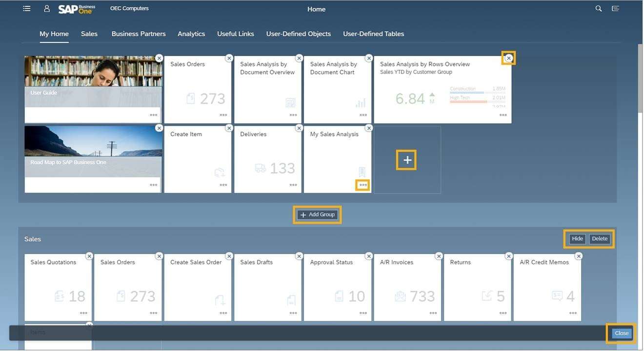Hide the Sales group
The image size is (644, 352).
[x=578, y=239]
